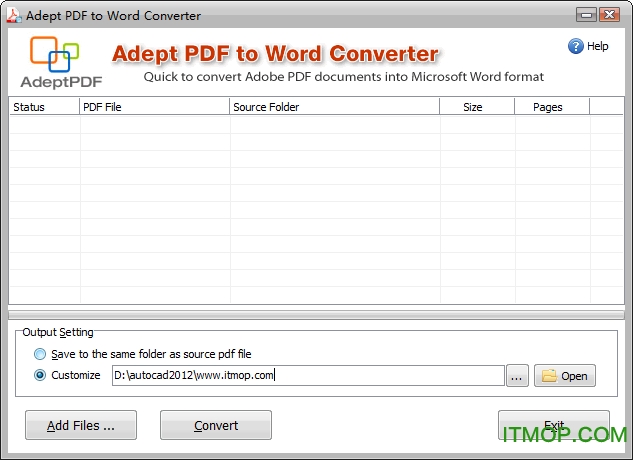
Task: Click the AdeptPDF logo
Action: (61, 62)
